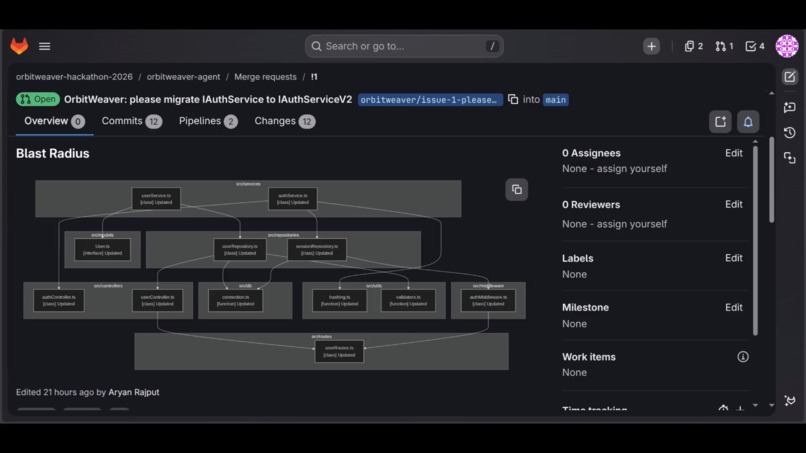Edit the Milestone section
Screen dimensions: 806x453
pyautogui.click(x=734, y=307)
